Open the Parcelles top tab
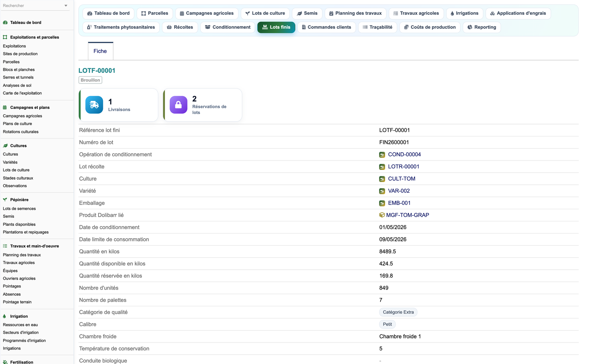589x364 pixels. point(155,13)
